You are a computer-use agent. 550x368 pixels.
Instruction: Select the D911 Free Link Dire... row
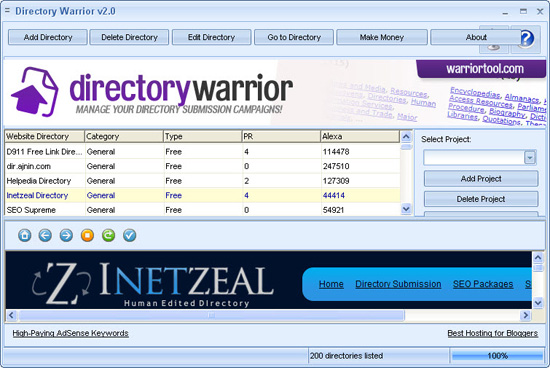202,152
